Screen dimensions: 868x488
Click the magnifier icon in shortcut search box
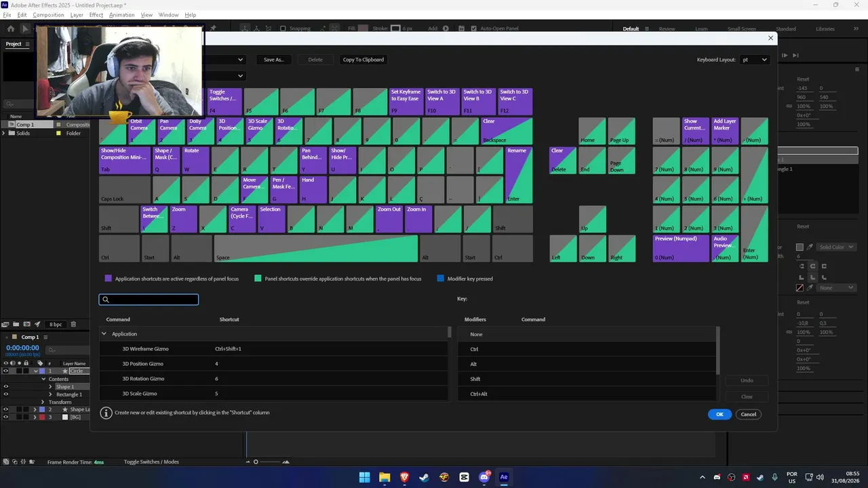[x=106, y=300]
